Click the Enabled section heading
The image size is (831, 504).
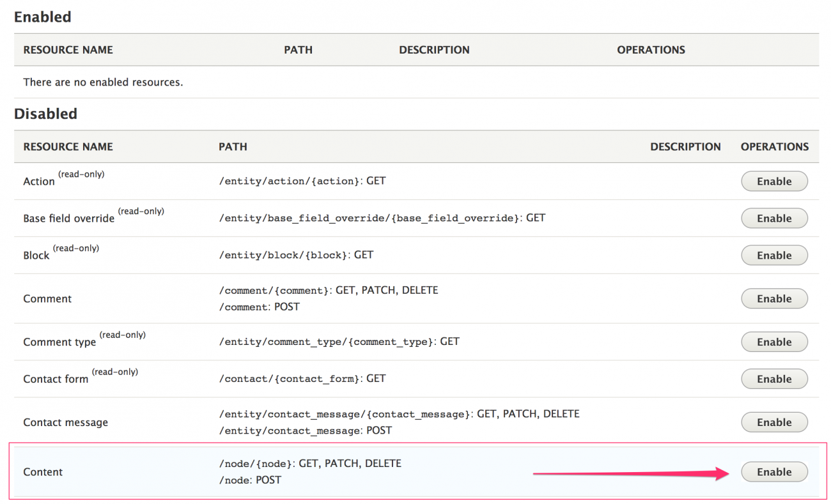pos(43,17)
